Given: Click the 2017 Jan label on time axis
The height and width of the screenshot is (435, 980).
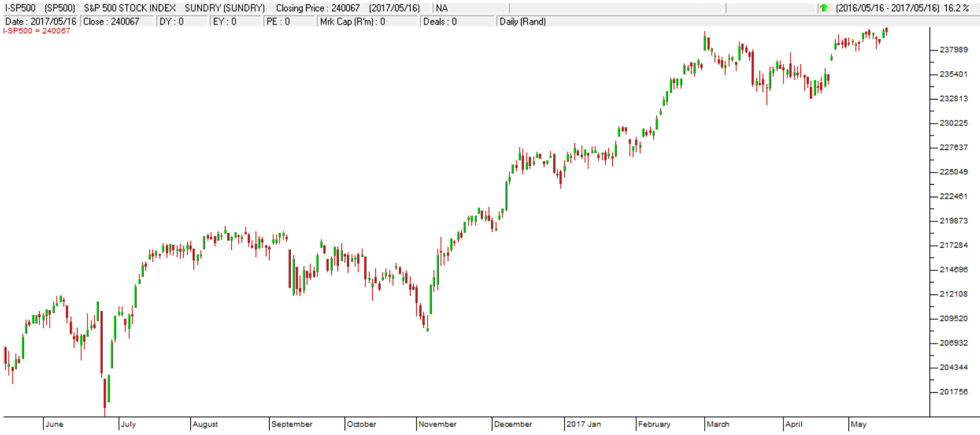Looking at the screenshot, I should [x=584, y=424].
